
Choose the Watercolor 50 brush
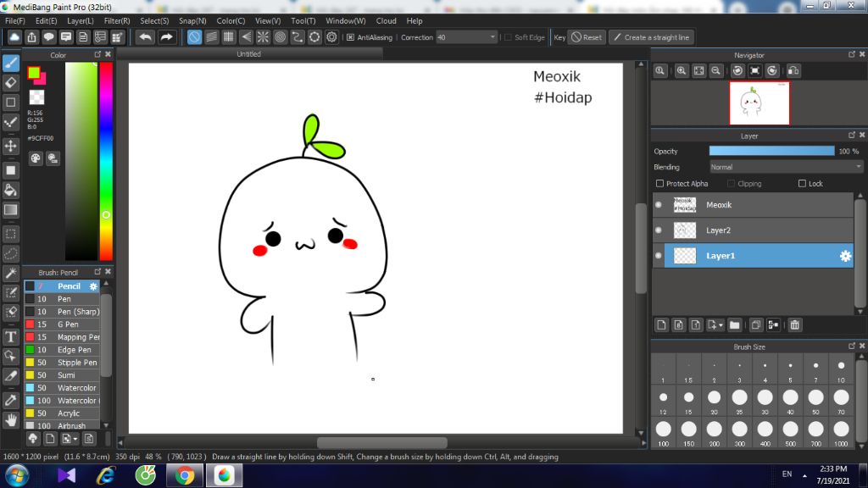point(62,388)
